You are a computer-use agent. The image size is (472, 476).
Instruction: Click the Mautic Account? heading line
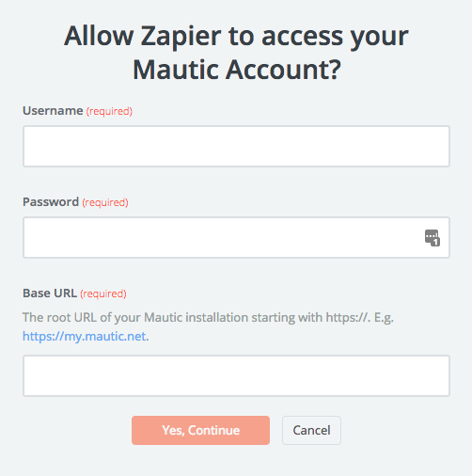pos(237,70)
